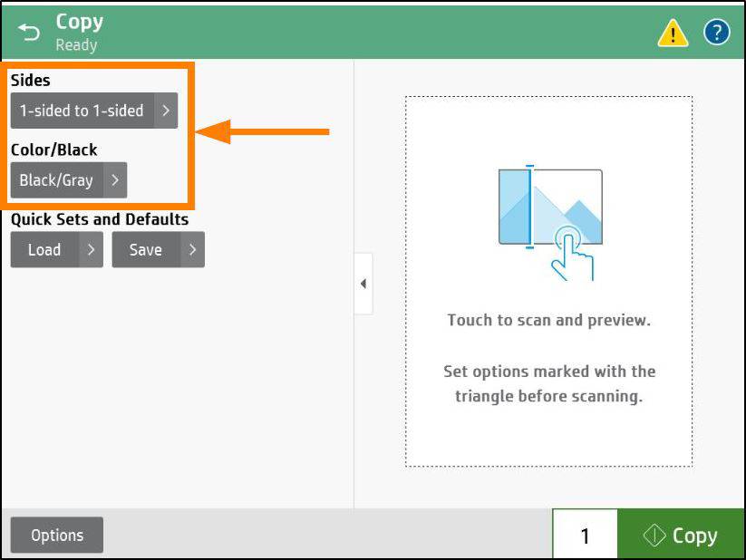
Task: Expand the 1-sided to 1-sided chevron
Action: pos(166,111)
